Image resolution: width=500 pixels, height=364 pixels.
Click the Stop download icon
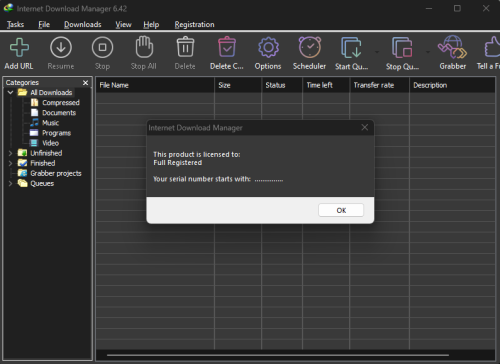click(x=102, y=48)
